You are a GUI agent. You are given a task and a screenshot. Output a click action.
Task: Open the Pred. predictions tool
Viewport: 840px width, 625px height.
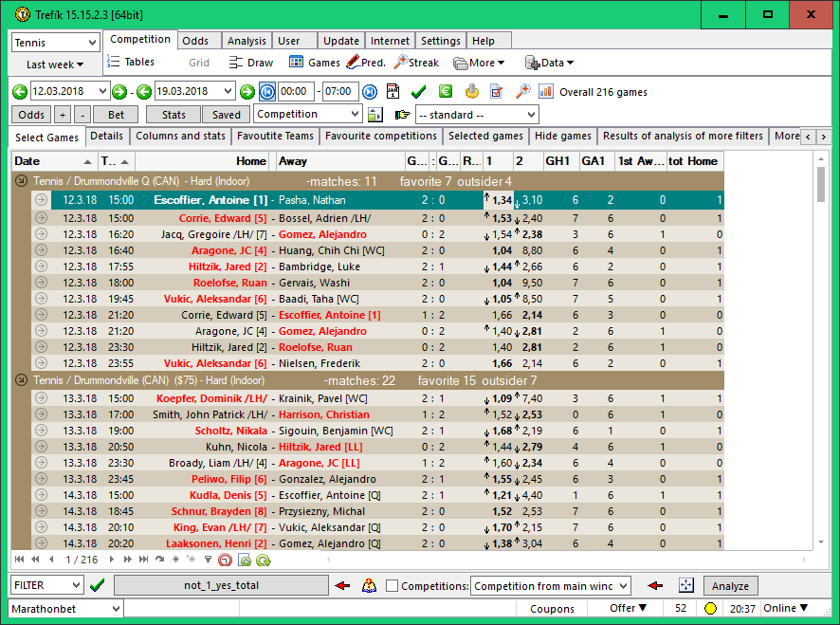click(x=366, y=63)
